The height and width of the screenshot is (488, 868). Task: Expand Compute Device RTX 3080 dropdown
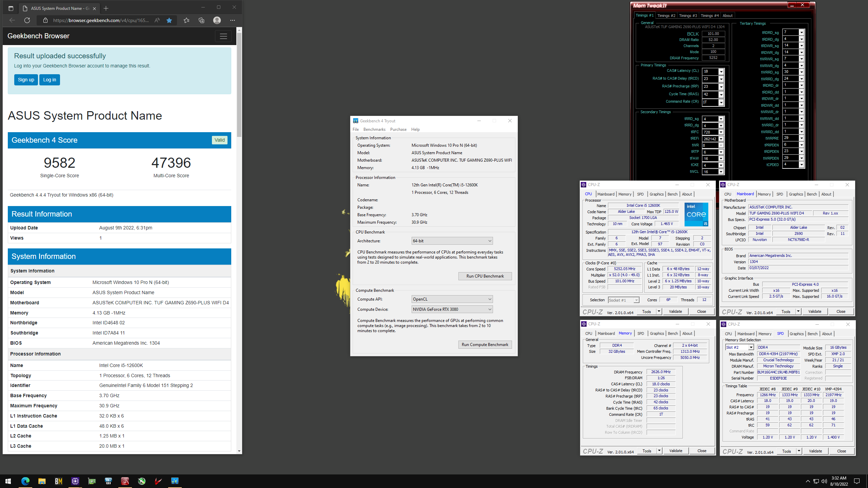point(452,309)
